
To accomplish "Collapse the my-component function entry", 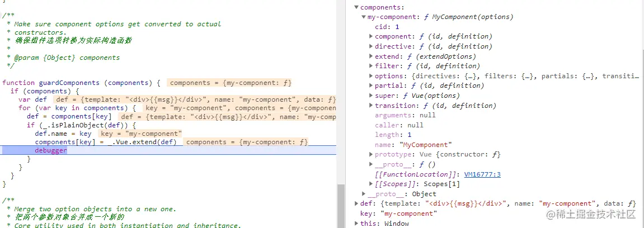I will point(364,17).
